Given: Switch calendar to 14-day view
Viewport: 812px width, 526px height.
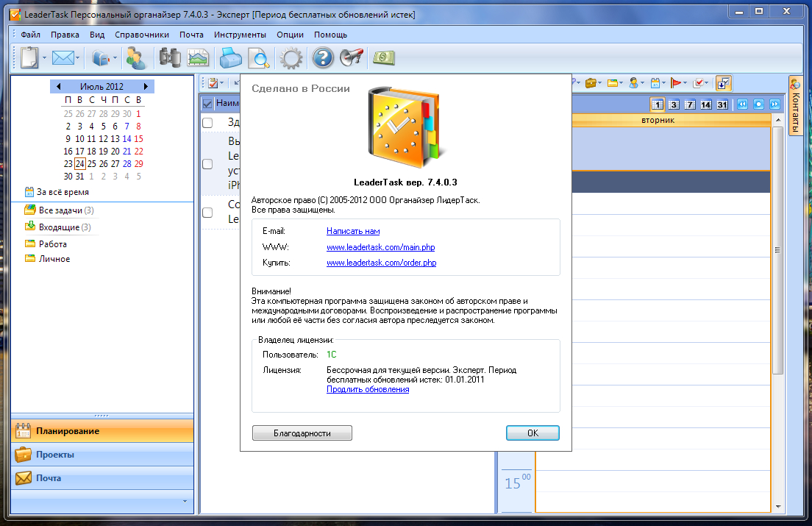Looking at the screenshot, I should tap(706, 104).
